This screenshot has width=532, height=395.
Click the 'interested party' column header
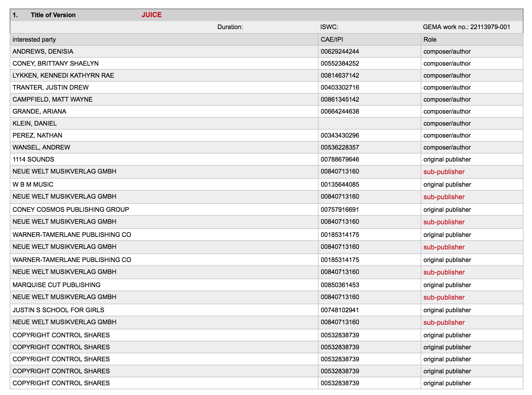pos(34,40)
